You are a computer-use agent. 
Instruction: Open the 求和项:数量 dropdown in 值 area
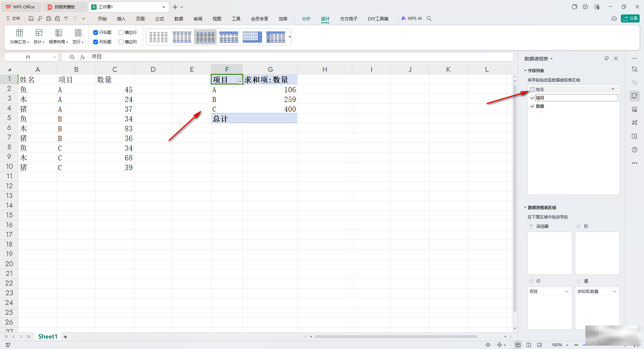point(615,291)
